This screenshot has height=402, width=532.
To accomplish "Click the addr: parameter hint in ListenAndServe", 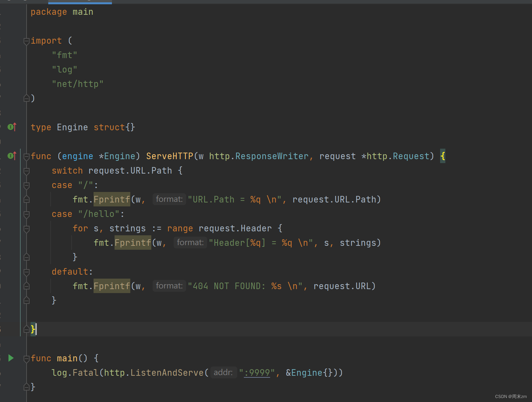I will pos(223,372).
